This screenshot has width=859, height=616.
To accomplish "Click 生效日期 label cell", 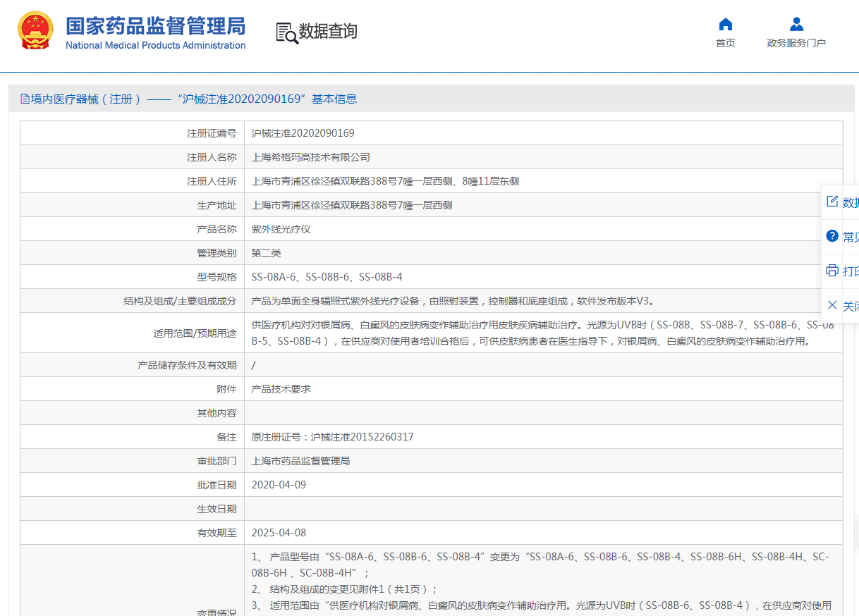I will 132,509.
